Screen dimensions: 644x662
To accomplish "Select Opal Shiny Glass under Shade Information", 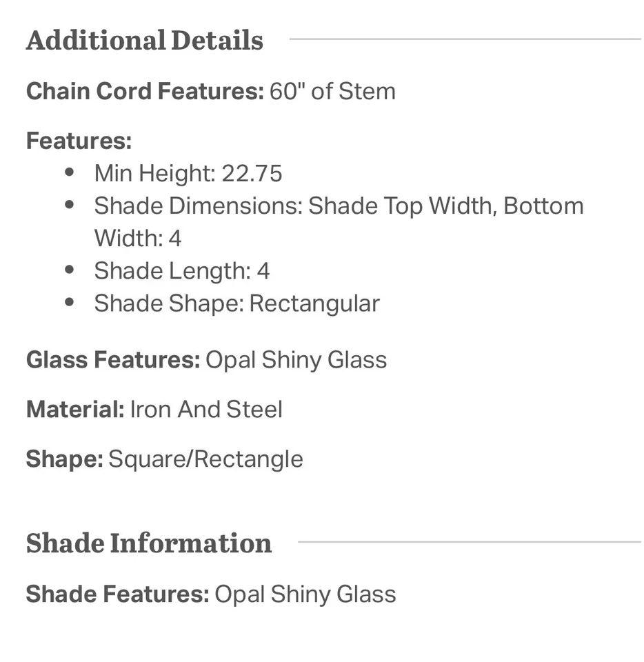I will [x=305, y=594].
